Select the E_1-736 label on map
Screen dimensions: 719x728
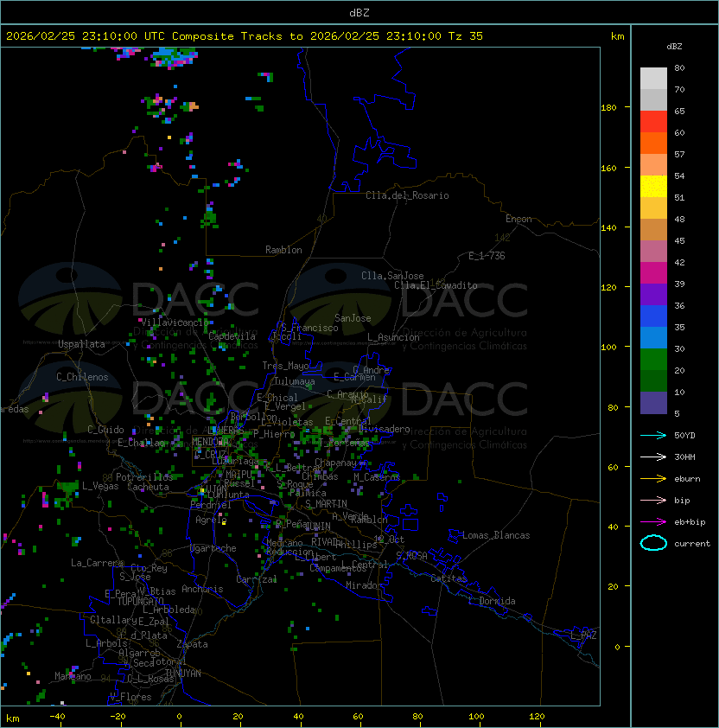coord(487,256)
